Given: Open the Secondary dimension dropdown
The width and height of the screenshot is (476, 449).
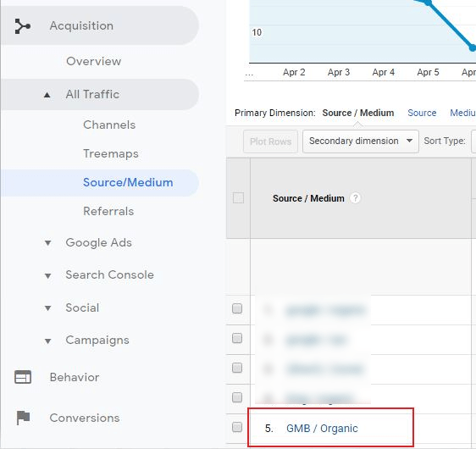Looking at the screenshot, I should click(361, 141).
